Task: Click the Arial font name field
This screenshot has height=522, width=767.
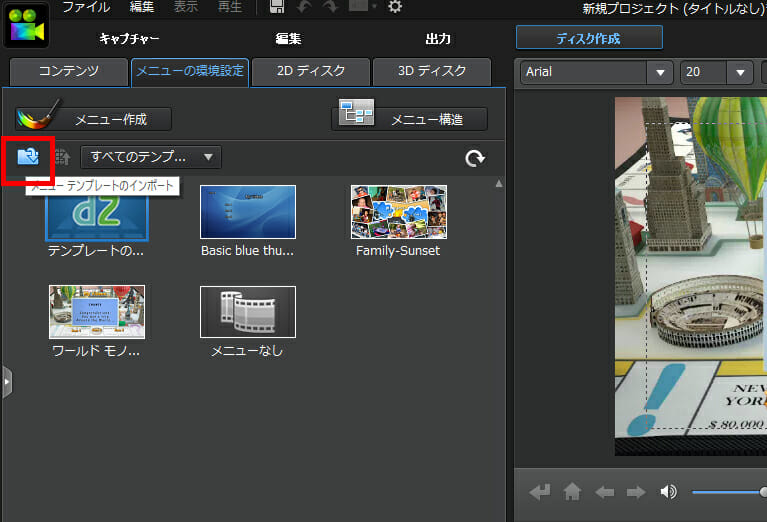Action: 585,72
